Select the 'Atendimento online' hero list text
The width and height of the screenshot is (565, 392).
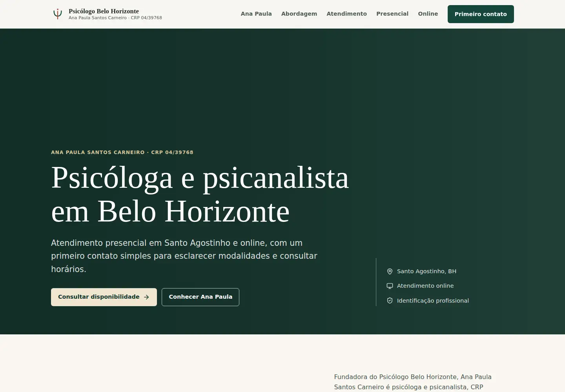425,286
